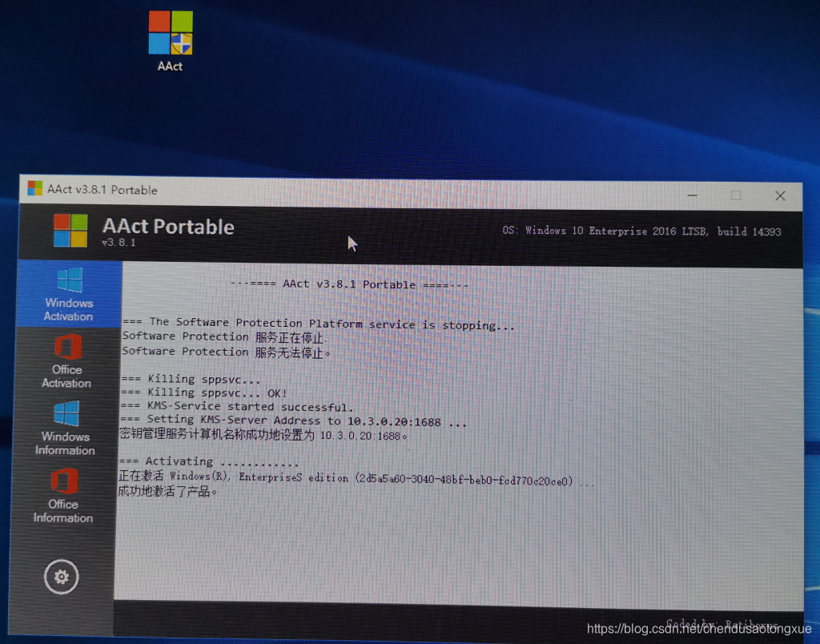The width and height of the screenshot is (820, 644).
Task: Click the 'Setting KMS-Server Address to 10.3.0.20:1688' line
Action: 293,421
